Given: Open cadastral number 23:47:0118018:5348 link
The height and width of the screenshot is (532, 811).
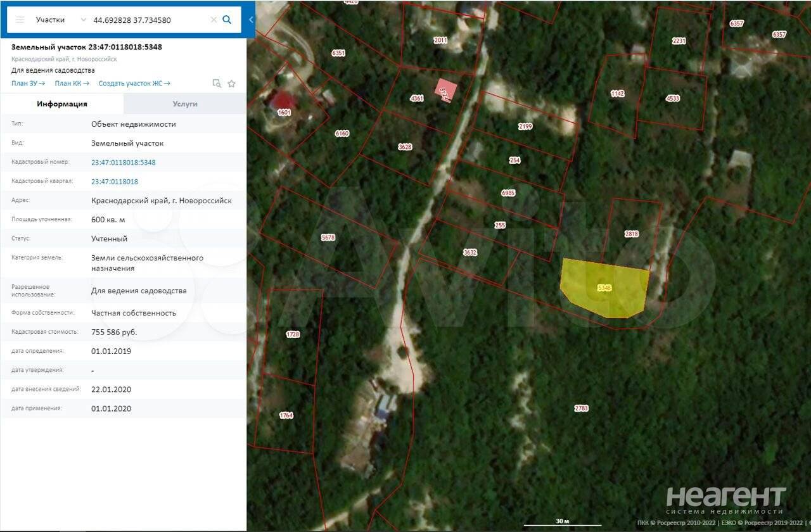Looking at the screenshot, I should tap(123, 163).
